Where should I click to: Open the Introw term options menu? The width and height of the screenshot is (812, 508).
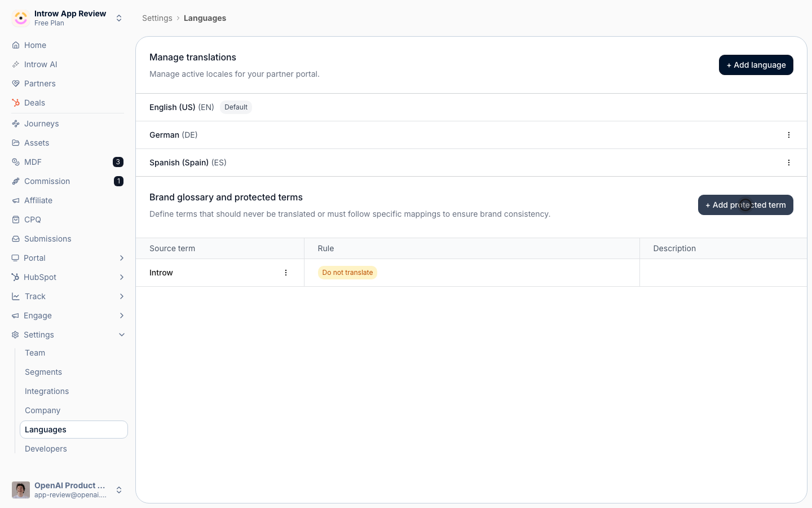[x=286, y=273]
